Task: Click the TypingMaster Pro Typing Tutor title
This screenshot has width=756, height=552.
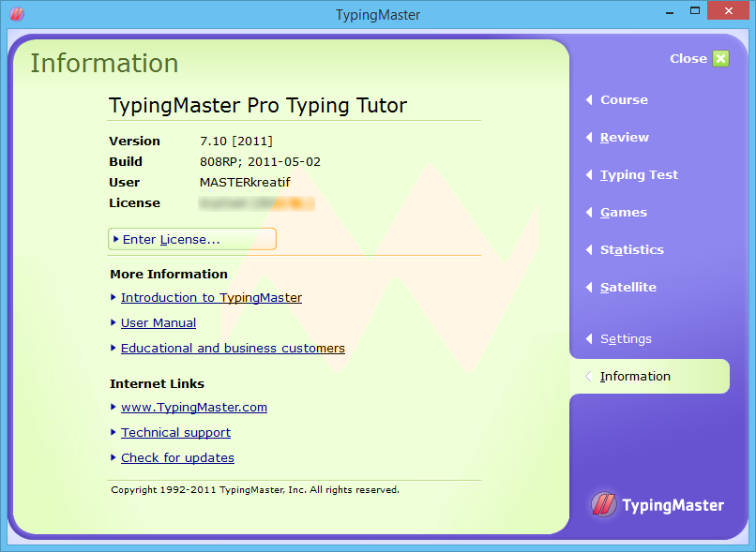Action: (x=258, y=106)
